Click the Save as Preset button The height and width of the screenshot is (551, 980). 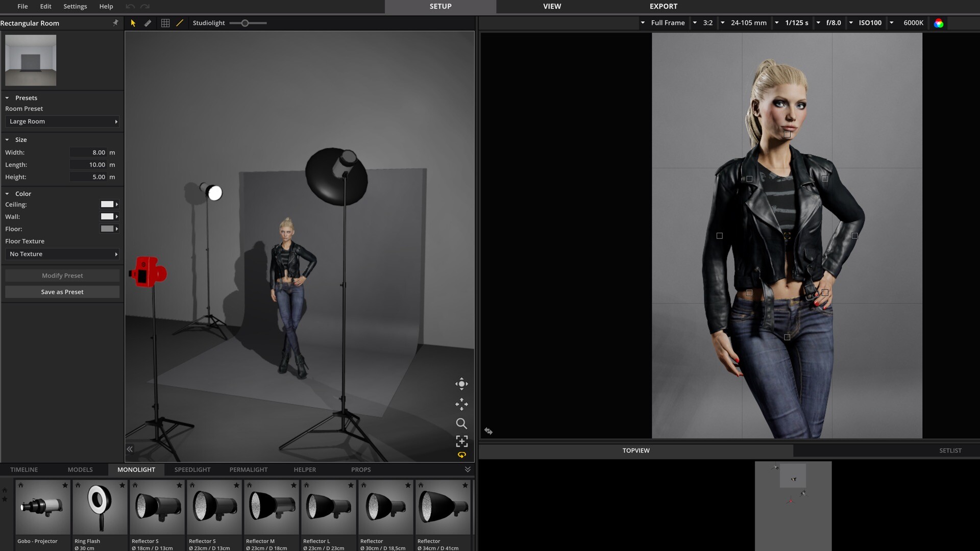click(62, 292)
